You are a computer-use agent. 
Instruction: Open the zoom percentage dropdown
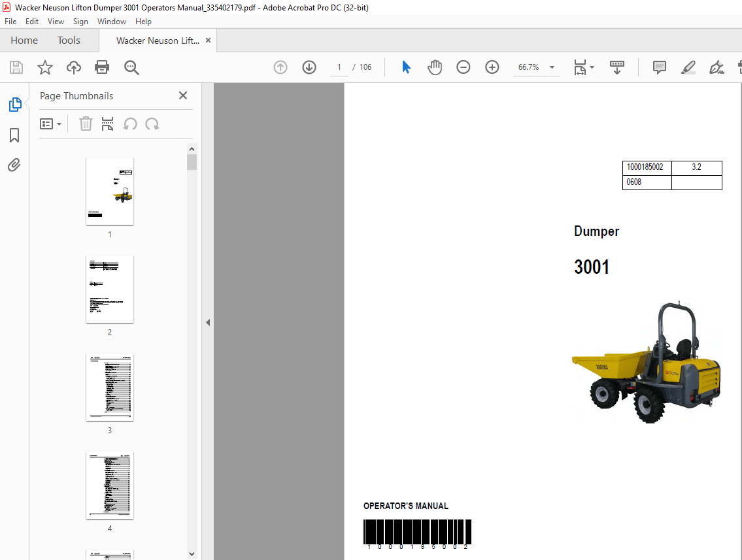[x=552, y=67]
